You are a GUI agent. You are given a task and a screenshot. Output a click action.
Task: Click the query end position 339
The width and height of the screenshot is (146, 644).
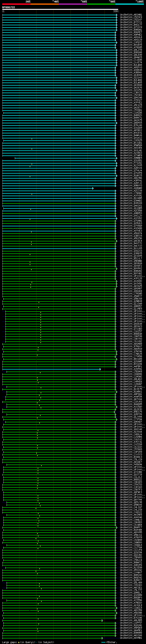point(115,11)
